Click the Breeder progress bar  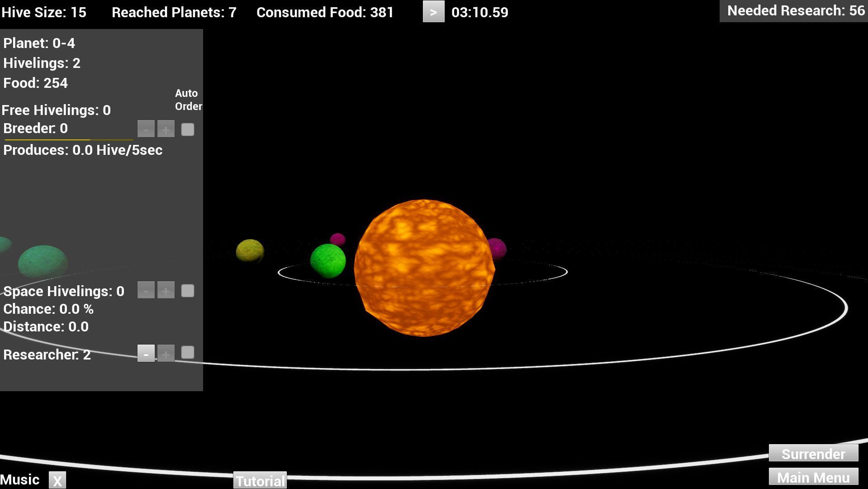pos(69,139)
